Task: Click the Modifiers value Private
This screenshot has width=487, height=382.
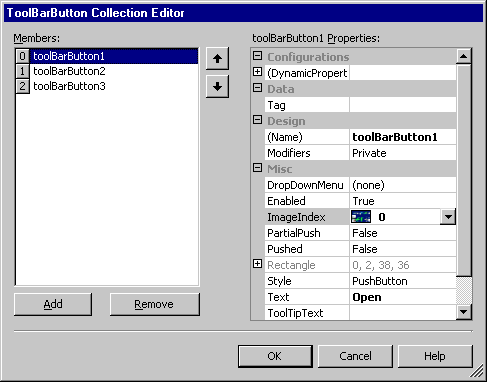Action: coord(403,153)
